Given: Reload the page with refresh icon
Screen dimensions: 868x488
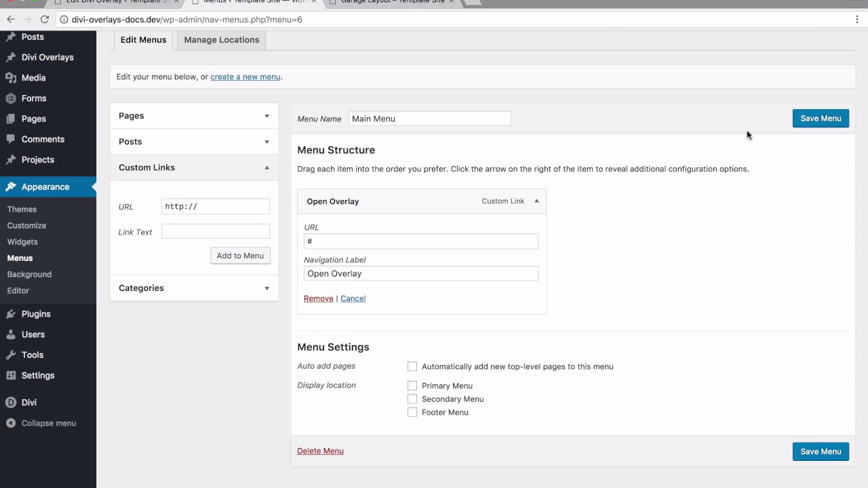Looking at the screenshot, I should (45, 20).
